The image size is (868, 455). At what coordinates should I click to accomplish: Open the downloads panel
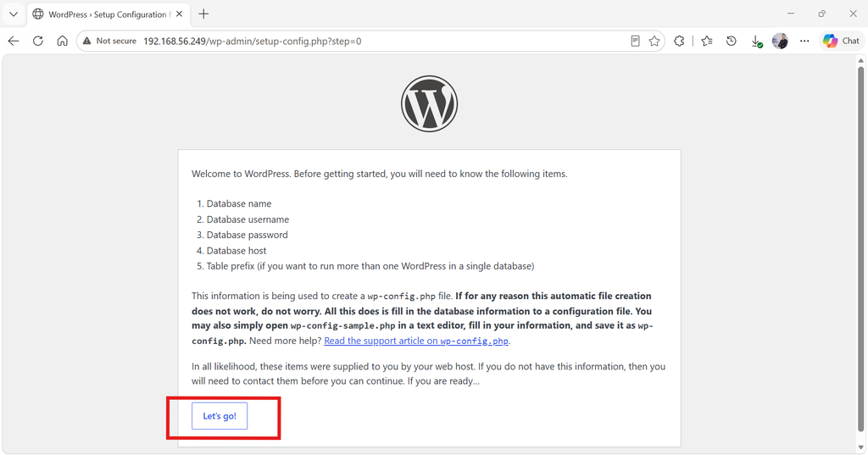click(756, 41)
